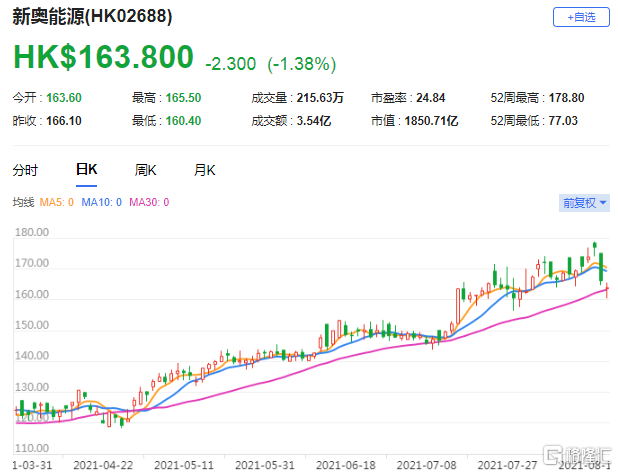Viewport: 618px width, 472px height.
Task: Expand the 前复权 adjustment dropdown
Action: click(583, 202)
